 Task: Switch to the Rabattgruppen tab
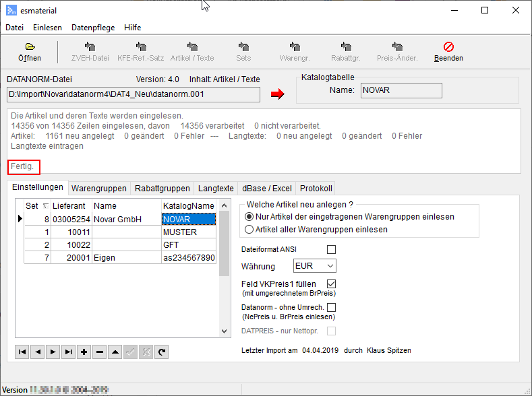pos(161,189)
